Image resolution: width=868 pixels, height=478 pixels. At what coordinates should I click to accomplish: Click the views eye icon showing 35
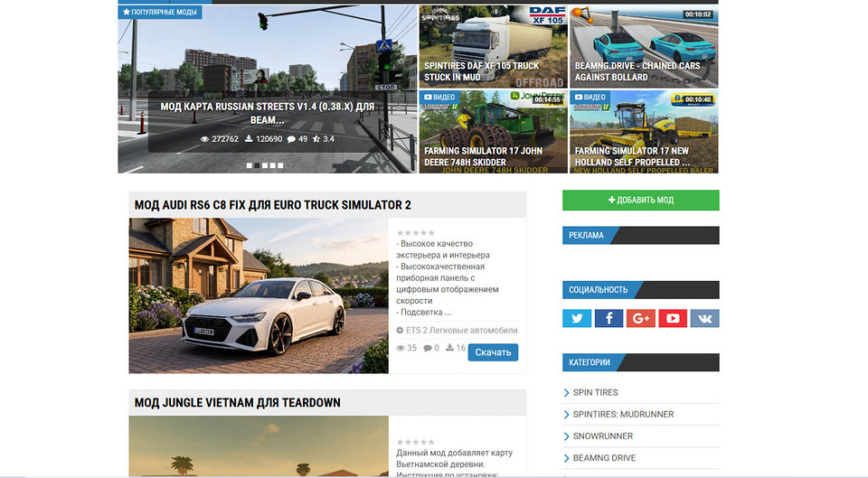(x=401, y=348)
